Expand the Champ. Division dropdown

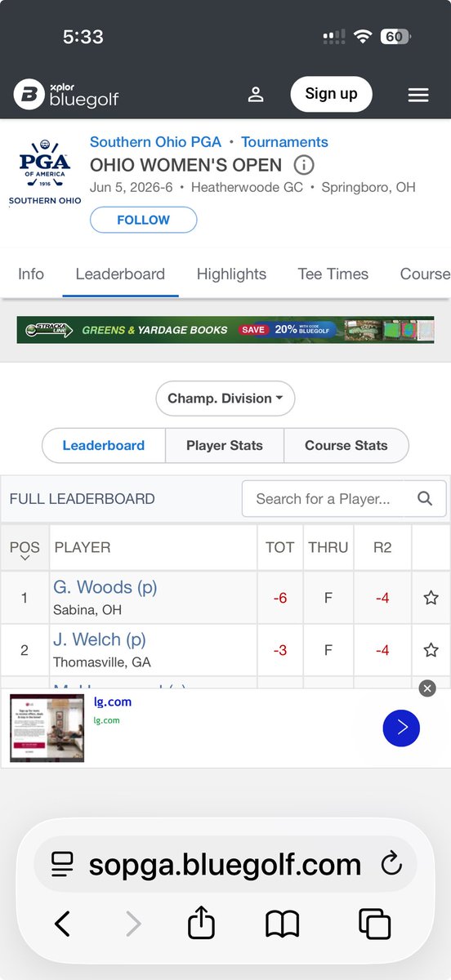click(x=225, y=399)
